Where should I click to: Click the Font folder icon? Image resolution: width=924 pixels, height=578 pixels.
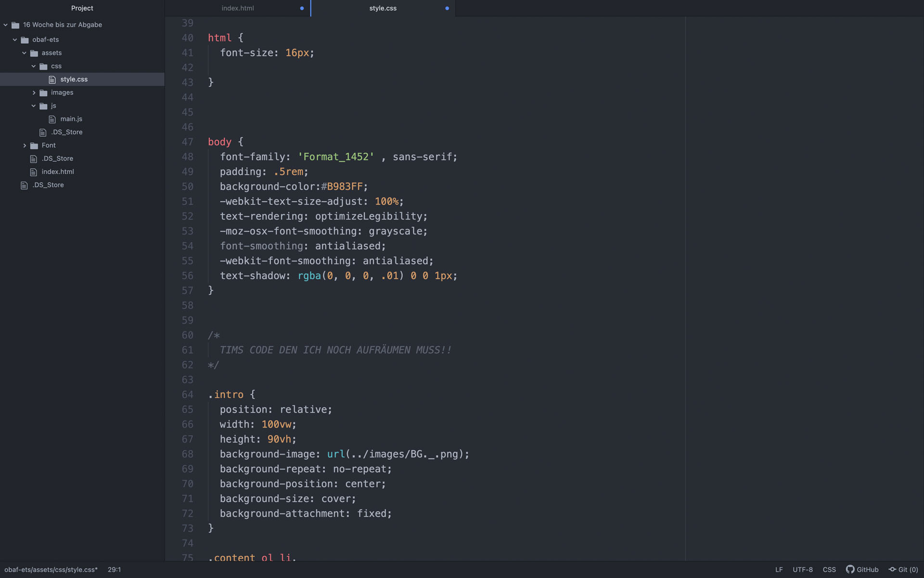pyautogui.click(x=34, y=145)
